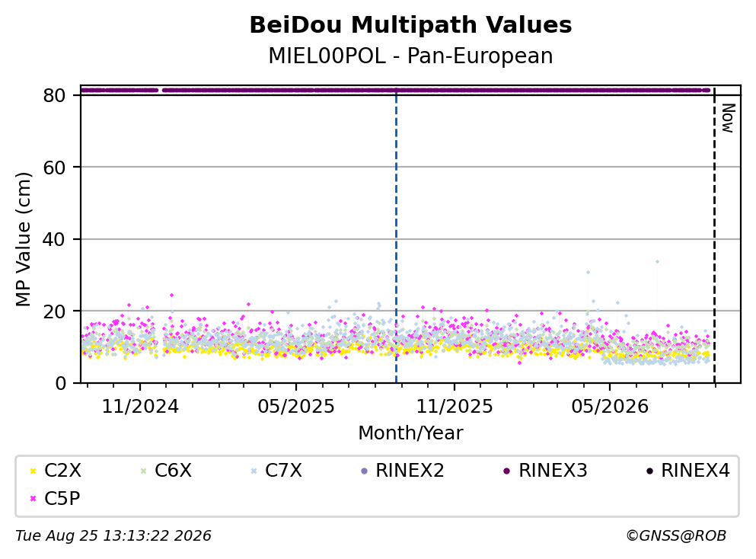Click the BeiDou Multipath Values title
The width and height of the screenshot is (756, 559).
[x=410, y=25]
